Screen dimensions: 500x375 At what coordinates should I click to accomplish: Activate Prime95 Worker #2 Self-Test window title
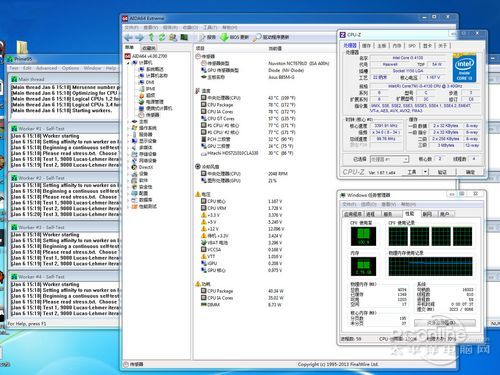pos(41,178)
